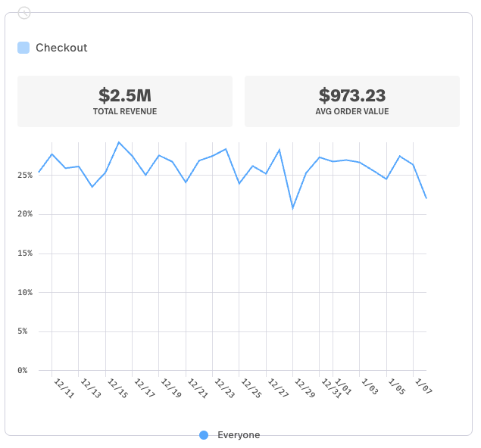Click the blue Checkout color square
The image size is (481, 448).
tap(23, 48)
